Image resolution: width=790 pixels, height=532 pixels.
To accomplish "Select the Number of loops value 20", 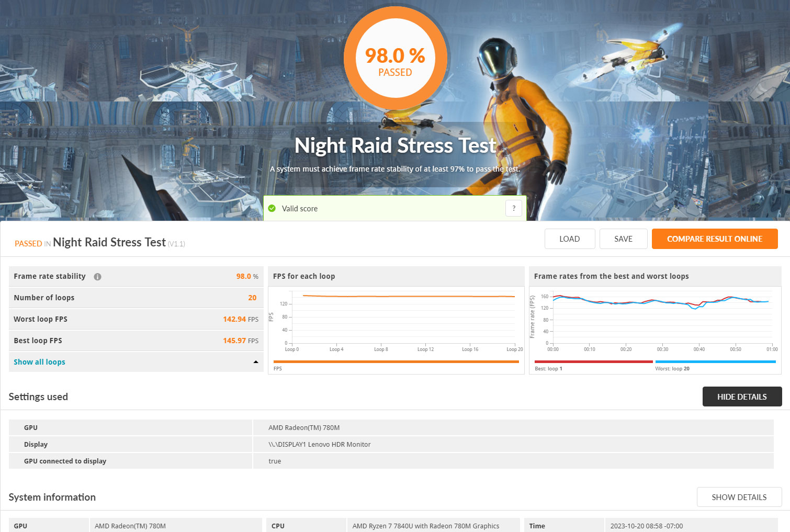I will pyautogui.click(x=252, y=298).
